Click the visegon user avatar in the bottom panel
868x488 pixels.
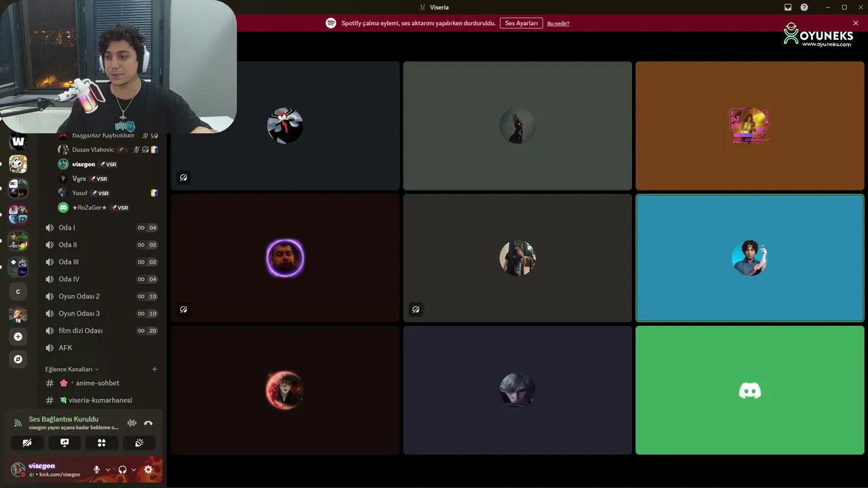(x=18, y=469)
